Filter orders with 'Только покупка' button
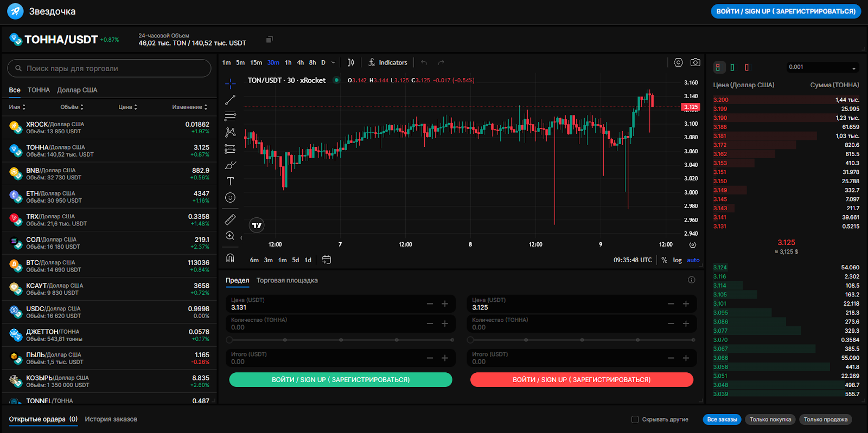Viewport: 868px width, 433px height. click(x=770, y=419)
